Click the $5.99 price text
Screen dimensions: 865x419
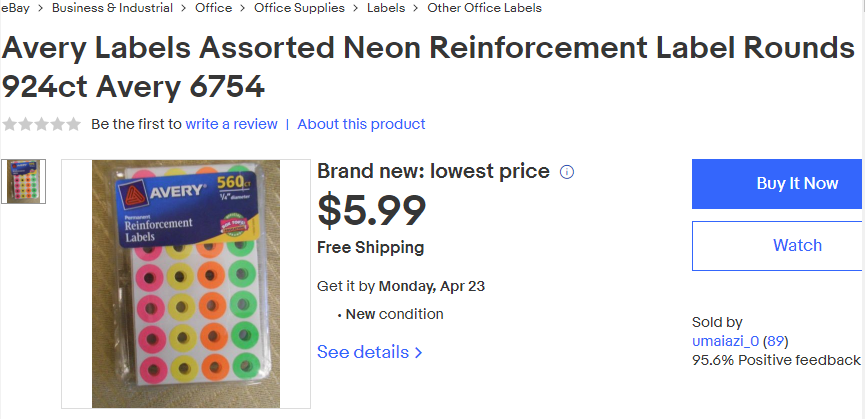click(372, 209)
